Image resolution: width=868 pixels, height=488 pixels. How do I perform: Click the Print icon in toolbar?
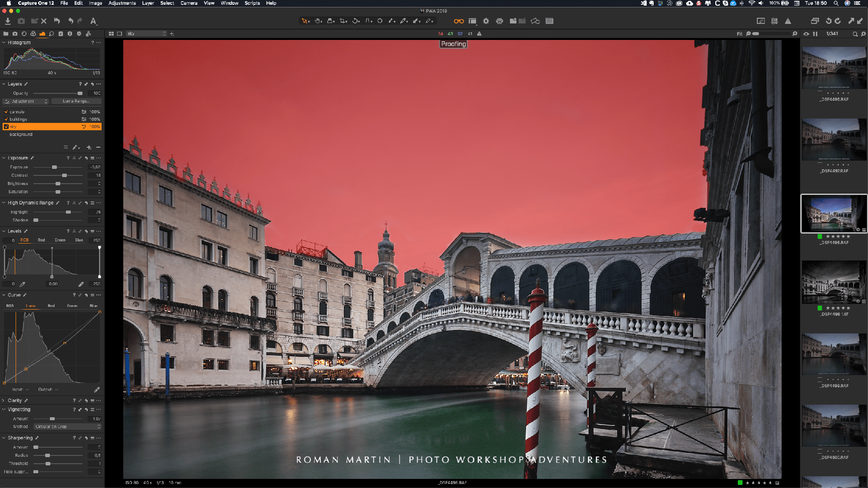[x=500, y=21]
